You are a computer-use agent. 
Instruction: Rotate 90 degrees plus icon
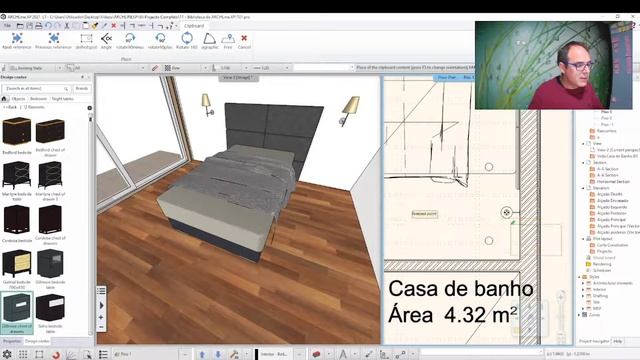point(160,38)
